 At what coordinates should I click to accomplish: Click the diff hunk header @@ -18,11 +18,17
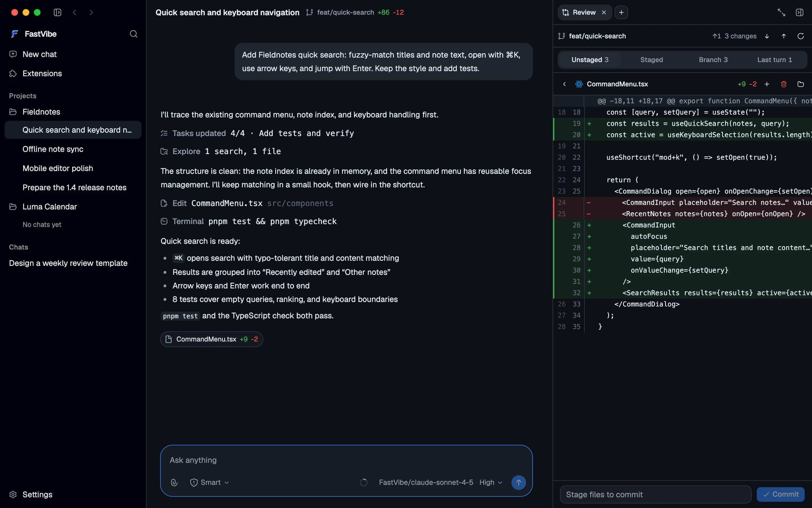(x=683, y=101)
